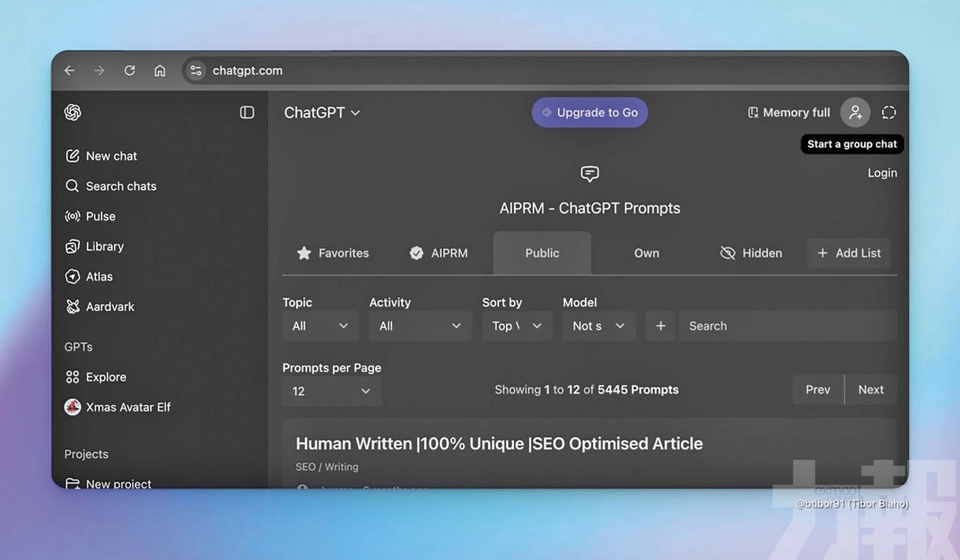Open the Atlas sidebar item
The image size is (960, 560).
100,276
